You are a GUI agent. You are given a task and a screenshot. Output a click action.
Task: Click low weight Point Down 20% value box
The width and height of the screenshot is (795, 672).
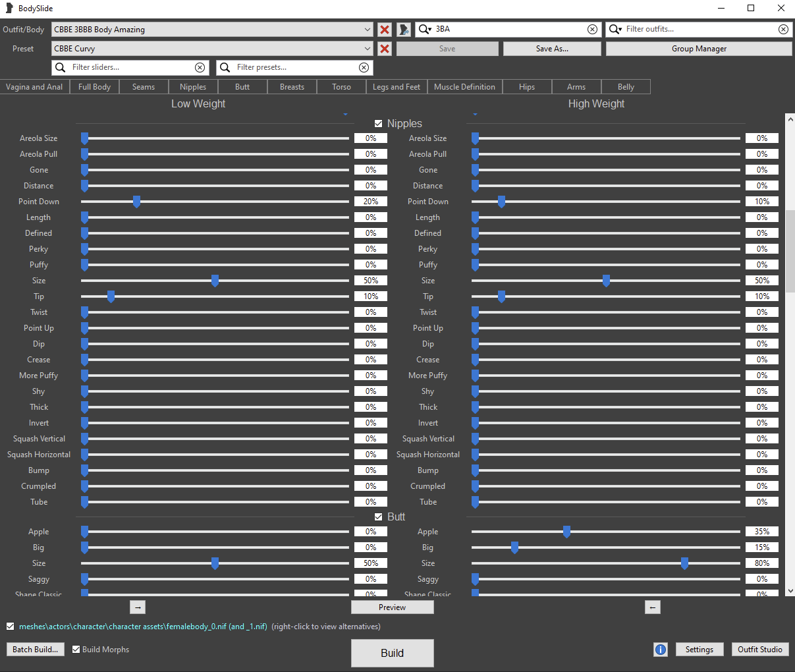pyautogui.click(x=371, y=202)
